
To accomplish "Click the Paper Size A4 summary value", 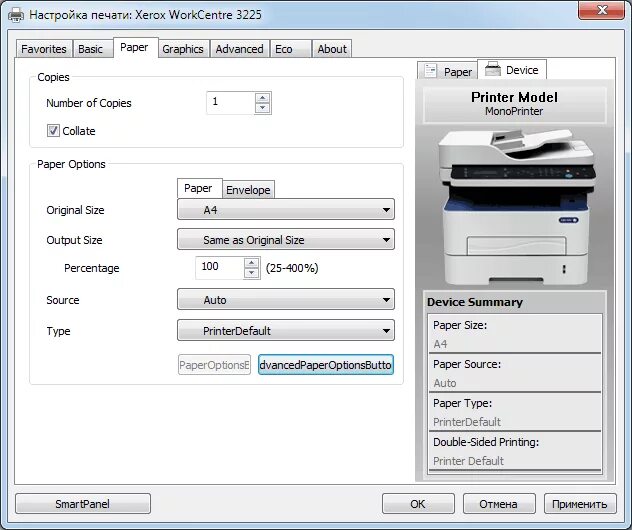I will click(x=440, y=344).
